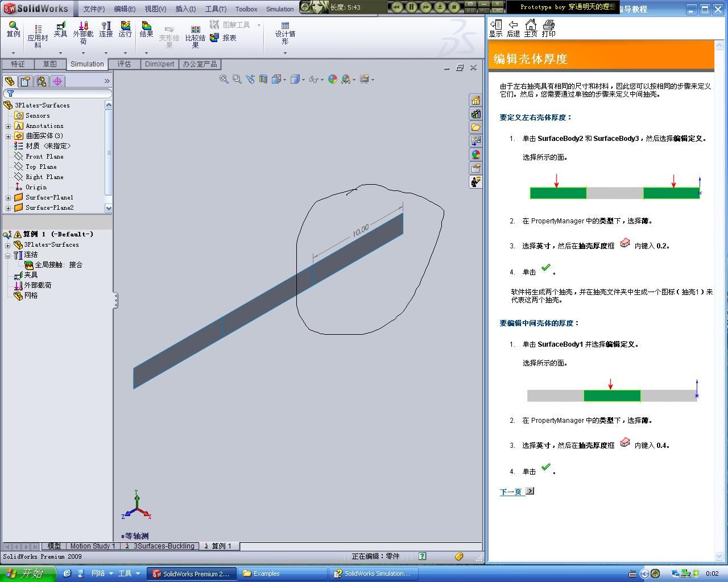Click the Section View icon
Image resolution: width=728 pixels, height=582 pixels.
(x=263, y=80)
